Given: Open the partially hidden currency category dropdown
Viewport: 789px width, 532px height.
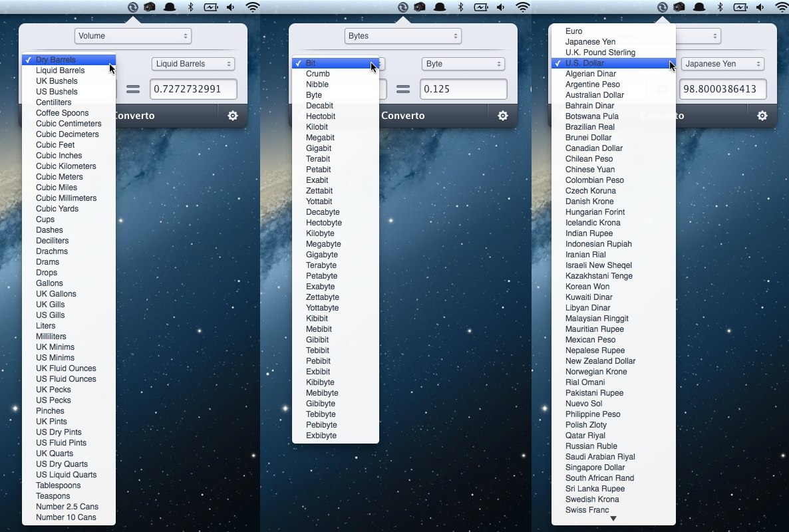Looking at the screenshot, I should coord(699,36).
